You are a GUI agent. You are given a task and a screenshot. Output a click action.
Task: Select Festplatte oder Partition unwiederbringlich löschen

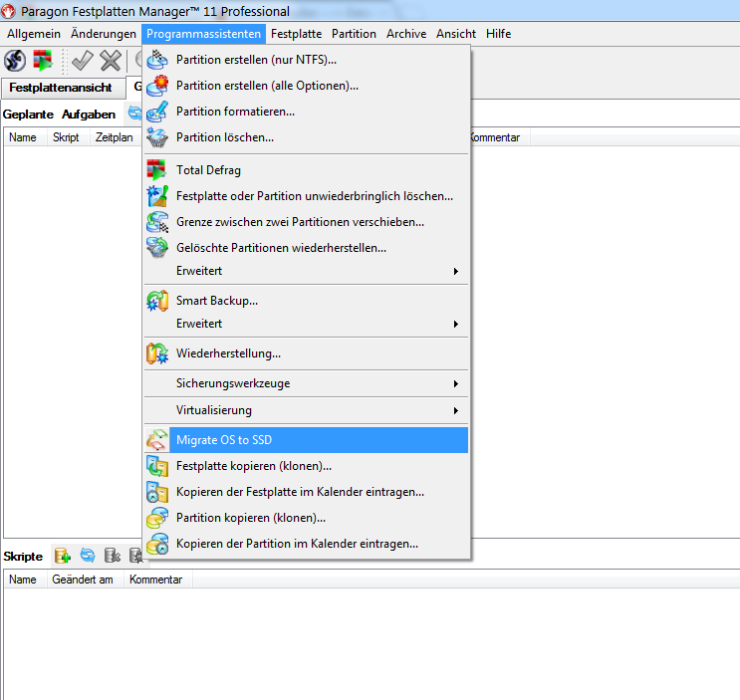[307, 196]
